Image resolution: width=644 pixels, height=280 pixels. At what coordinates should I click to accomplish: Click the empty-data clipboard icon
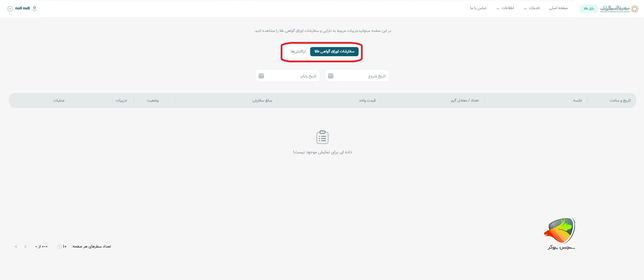pos(322,137)
